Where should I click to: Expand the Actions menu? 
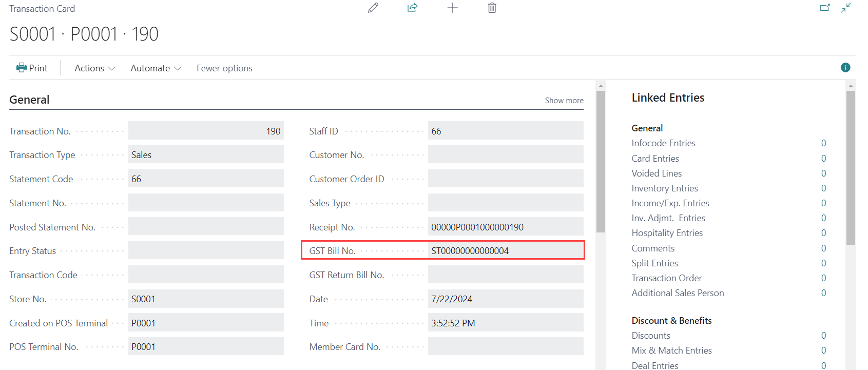tap(94, 68)
